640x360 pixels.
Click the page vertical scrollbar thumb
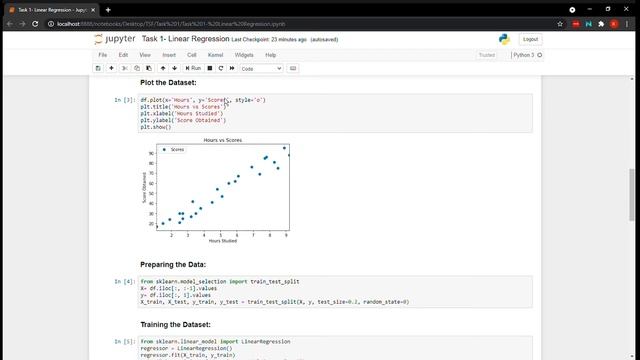tap(632, 195)
